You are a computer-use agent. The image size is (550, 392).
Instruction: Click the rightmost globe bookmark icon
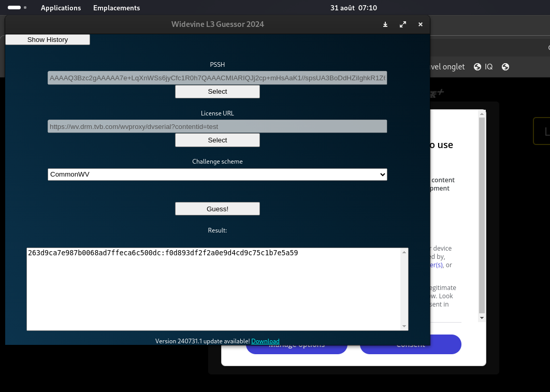coord(505,67)
